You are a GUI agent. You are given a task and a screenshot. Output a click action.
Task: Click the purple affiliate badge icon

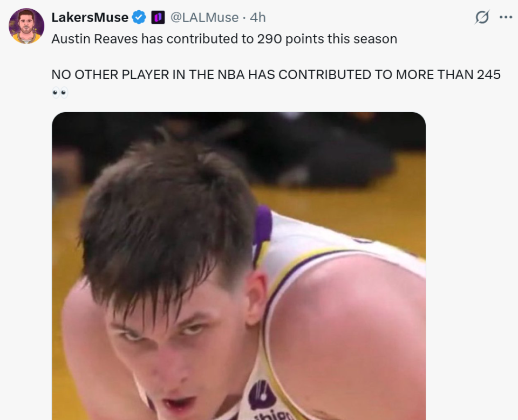coord(158,18)
